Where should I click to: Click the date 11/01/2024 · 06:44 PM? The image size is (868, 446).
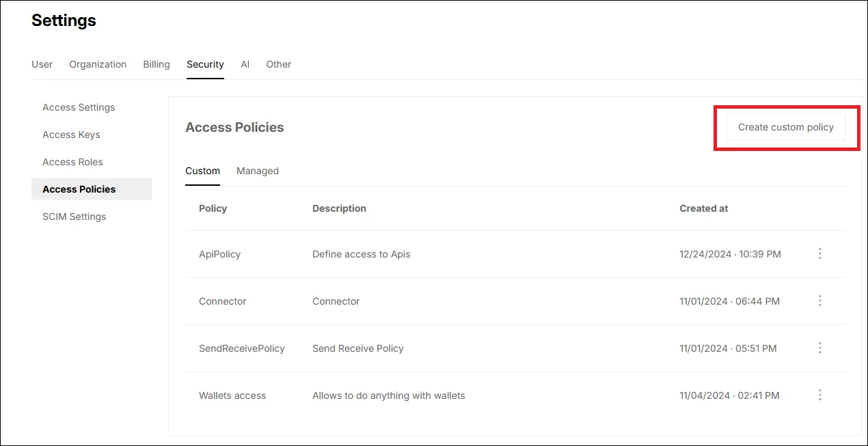point(729,301)
